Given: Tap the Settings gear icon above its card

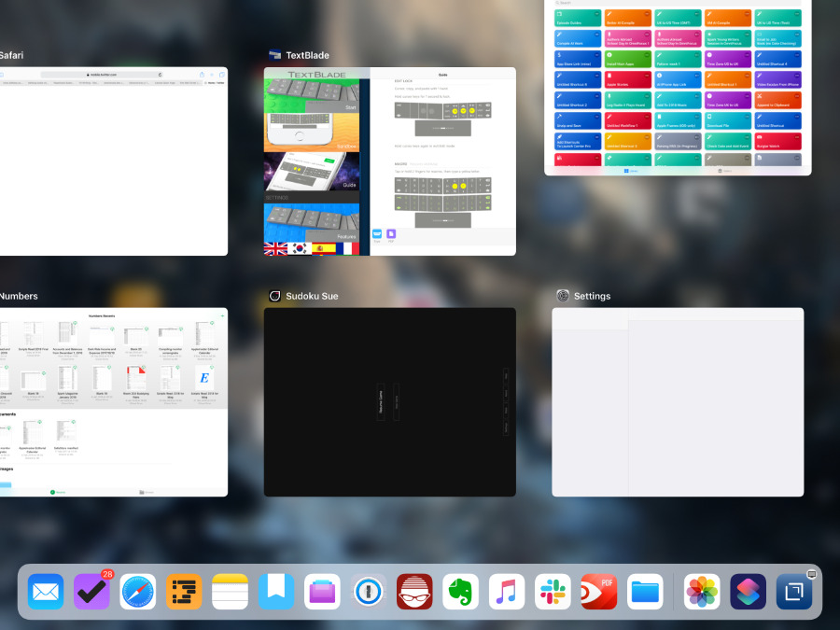Looking at the screenshot, I should [x=563, y=296].
